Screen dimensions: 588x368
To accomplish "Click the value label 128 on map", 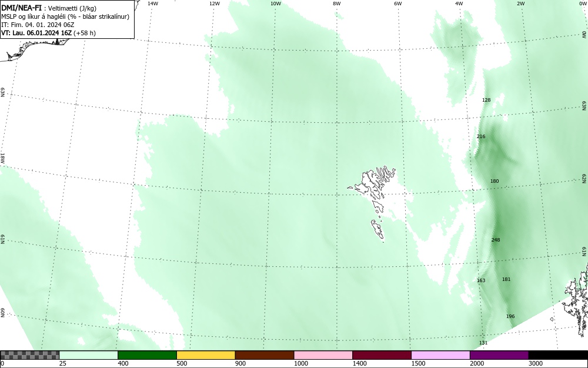I will point(486,100).
